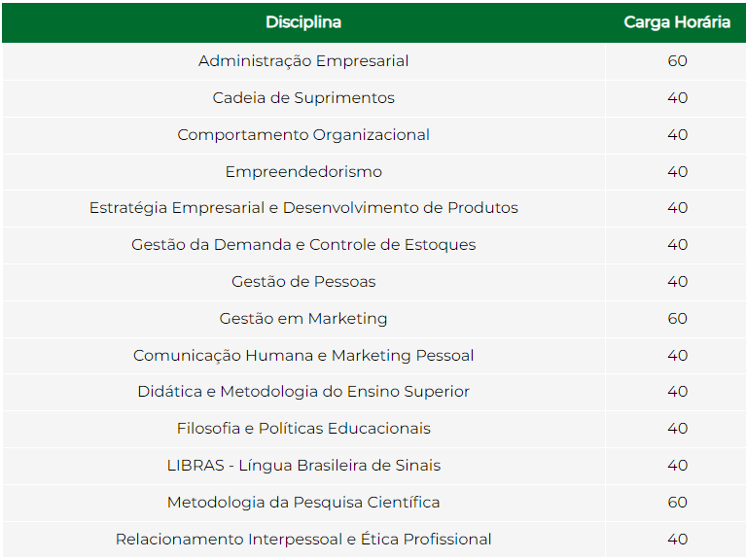Click the 60 hours value for Gestão em Marketing
The height and width of the screenshot is (560, 746).
[x=677, y=319]
